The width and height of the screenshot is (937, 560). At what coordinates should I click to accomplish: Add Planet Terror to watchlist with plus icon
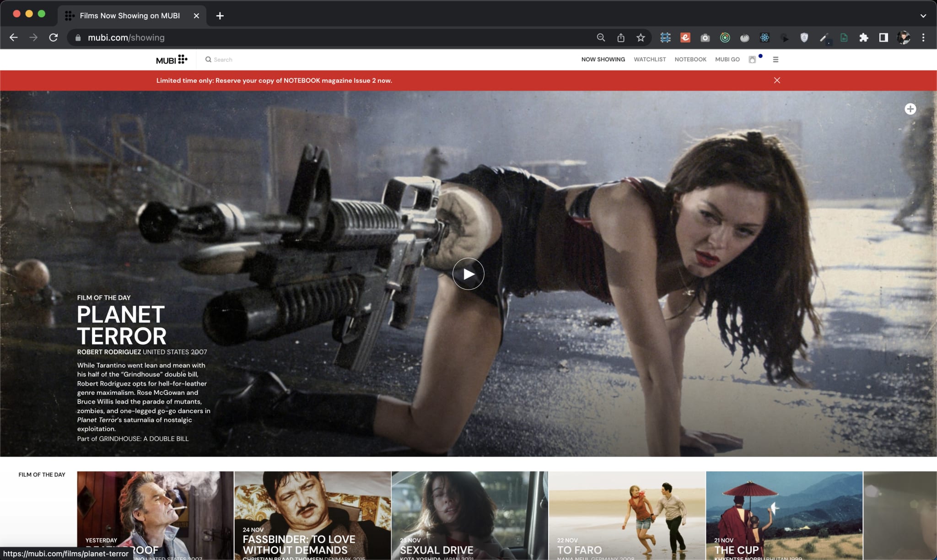[x=910, y=109]
